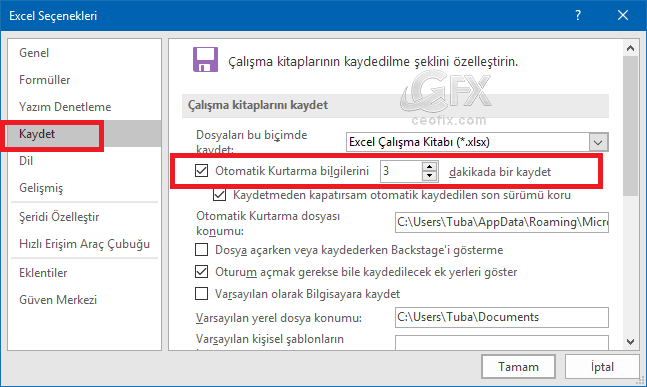
Task: Click the purple save disk icon
Action: [x=205, y=60]
